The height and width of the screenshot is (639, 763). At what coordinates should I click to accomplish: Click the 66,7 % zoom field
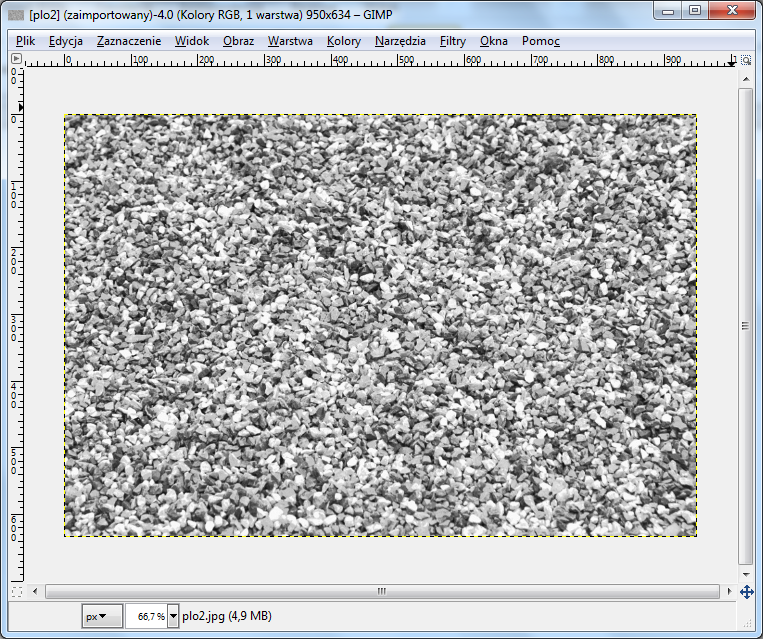pyautogui.click(x=146, y=616)
